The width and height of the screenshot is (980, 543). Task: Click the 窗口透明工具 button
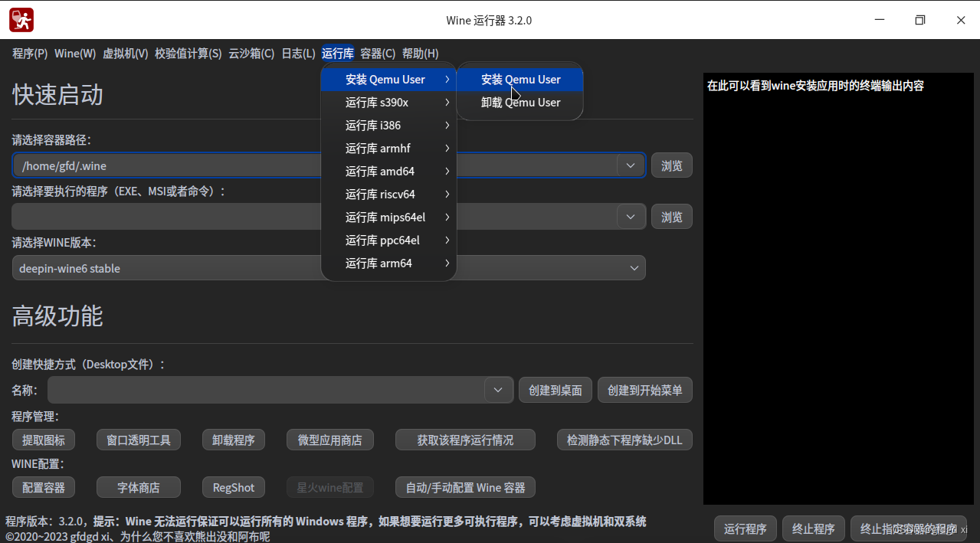click(139, 440)
